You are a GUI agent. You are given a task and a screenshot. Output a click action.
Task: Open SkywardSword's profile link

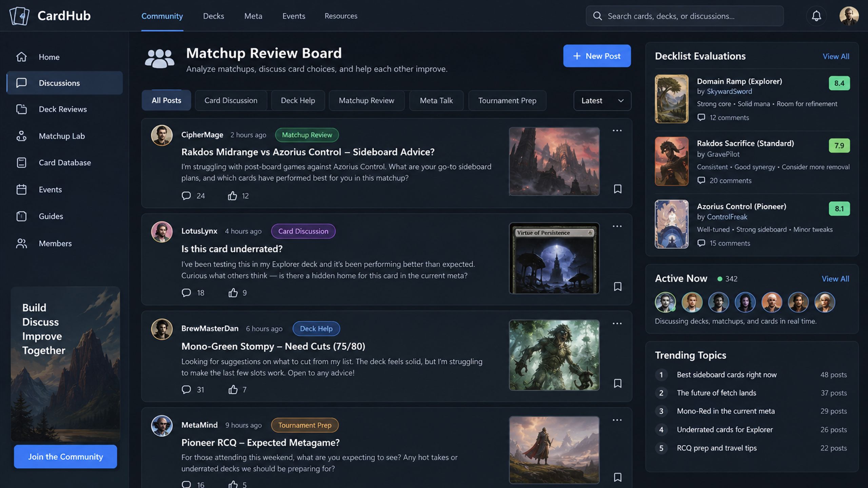pyautogui.click(x=729, y=91)
